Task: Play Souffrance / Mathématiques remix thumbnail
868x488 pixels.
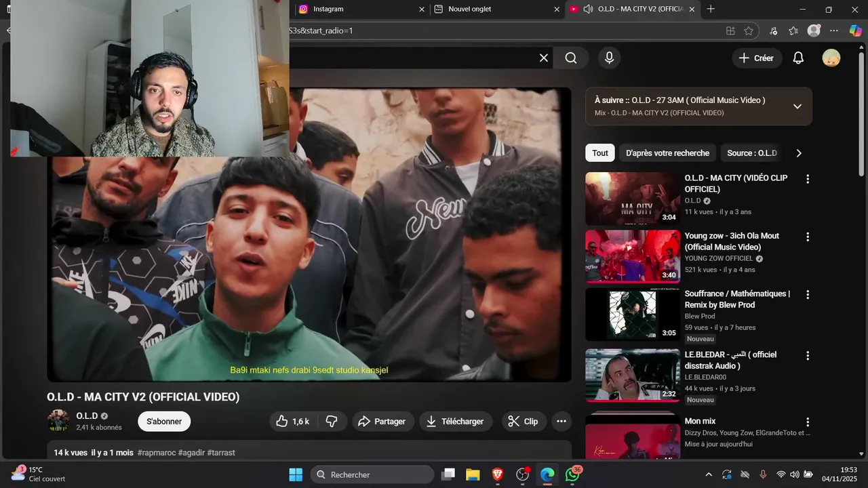Action: 633,314
